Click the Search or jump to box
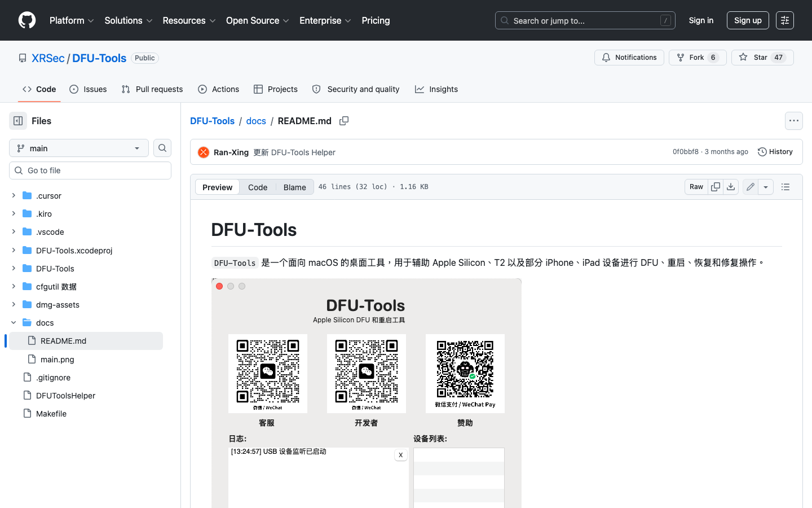812x508 pixels. pyautogui.click(x=585, y=20)
